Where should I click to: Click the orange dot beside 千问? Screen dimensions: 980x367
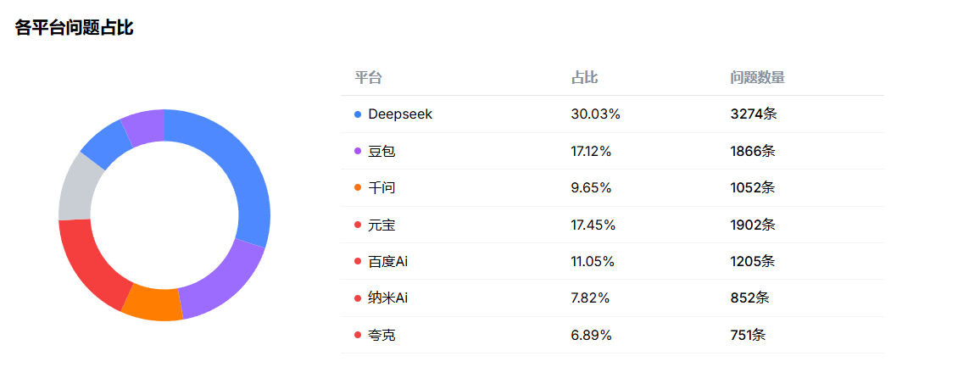pyautogui.click(x=358, y=188)
